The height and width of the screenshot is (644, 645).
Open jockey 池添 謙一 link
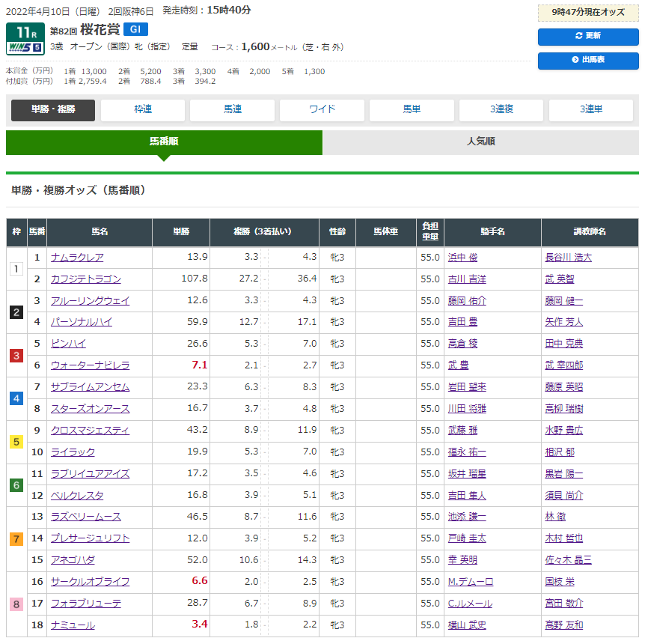tap(467, 517)
